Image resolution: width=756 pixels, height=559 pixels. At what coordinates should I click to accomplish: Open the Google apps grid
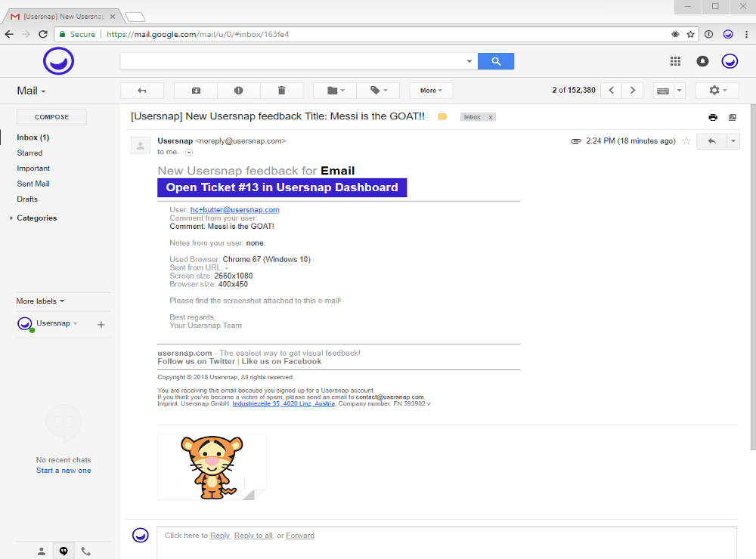click(675, 61)
